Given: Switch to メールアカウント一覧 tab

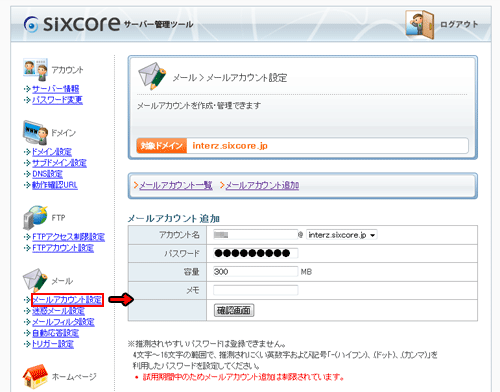Looking at the screenshot, I should pos(176,185).
